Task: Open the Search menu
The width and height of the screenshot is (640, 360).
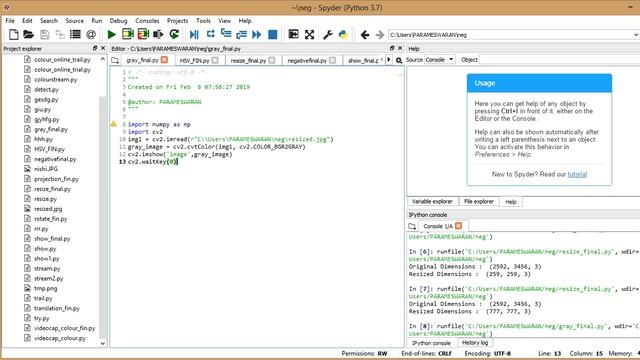Action: click(x=49, y=20)
